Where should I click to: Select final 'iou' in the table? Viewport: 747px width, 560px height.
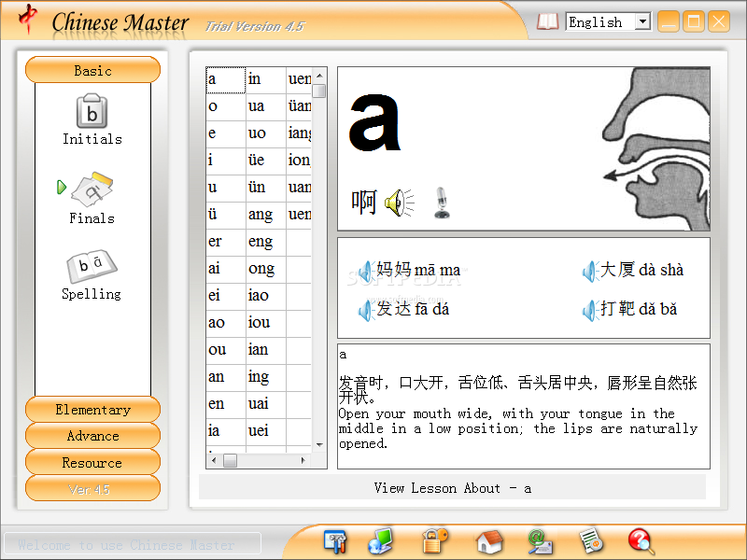(x=266, y=324)
